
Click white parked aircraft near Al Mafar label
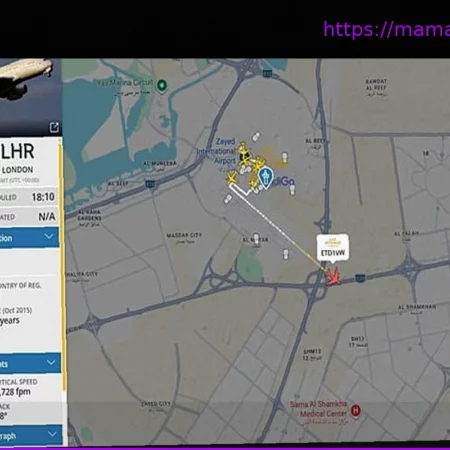pyautogui.click(x=256, y=239)
